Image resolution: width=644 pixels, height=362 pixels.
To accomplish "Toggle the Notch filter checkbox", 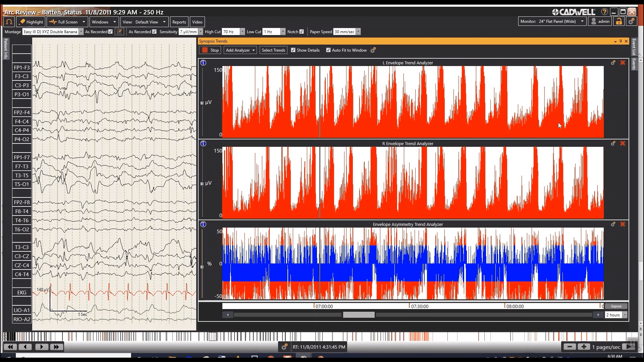I will coord(302,32).
